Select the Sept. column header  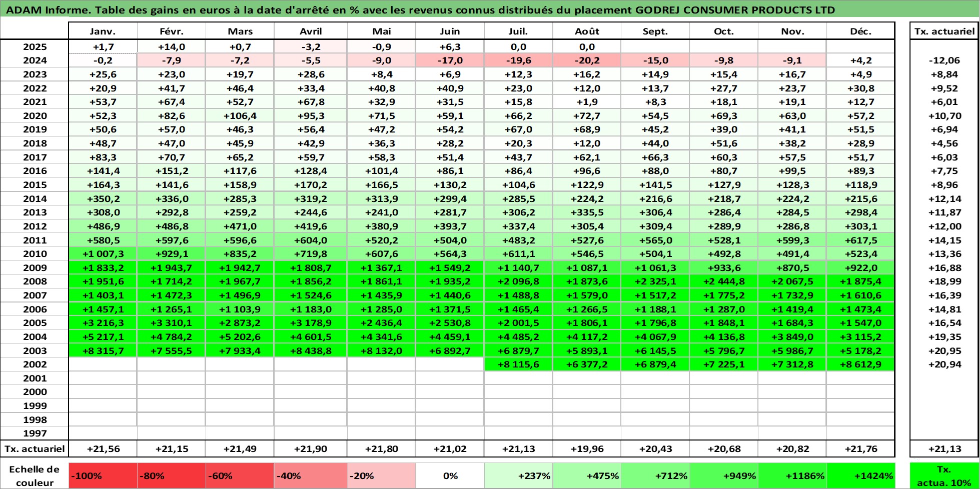(x=655, y=31)
